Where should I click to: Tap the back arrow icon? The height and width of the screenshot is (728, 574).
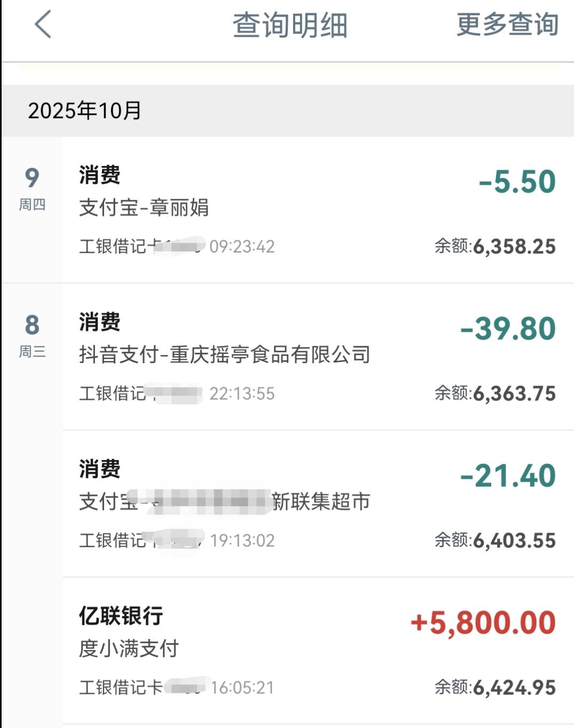43,25
